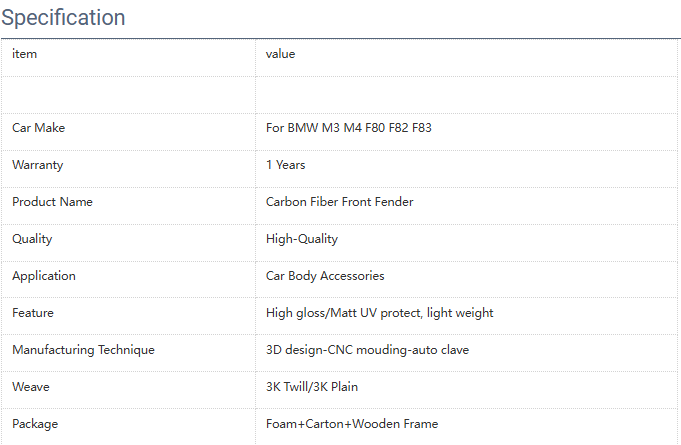This screenshot has height=445, width=681.
Task: Select the Application label cell
Action: [x=44, y=276]
